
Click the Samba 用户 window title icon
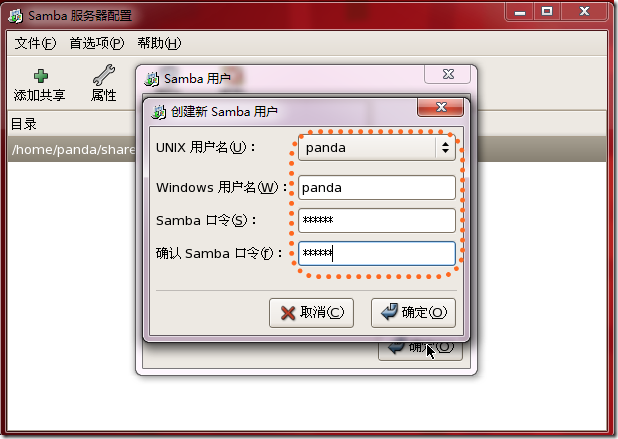(x=152, y=79)
